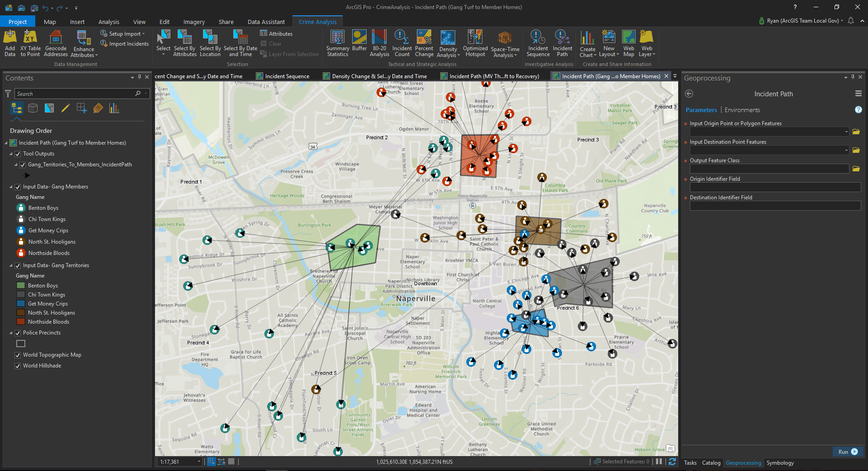Uncheck the Police Precincts layer
868x471 pixels.
pos(18,333)
